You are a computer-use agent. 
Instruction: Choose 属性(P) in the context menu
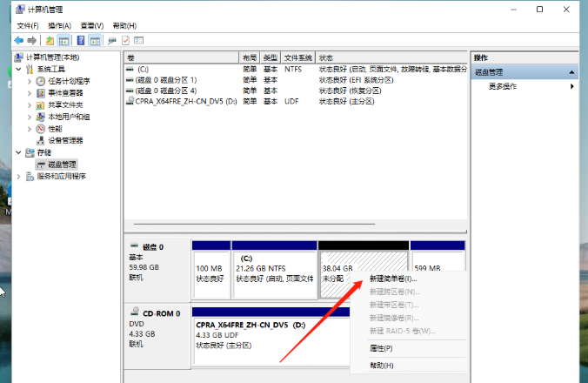pyautogui.click(x=382, y=347)
